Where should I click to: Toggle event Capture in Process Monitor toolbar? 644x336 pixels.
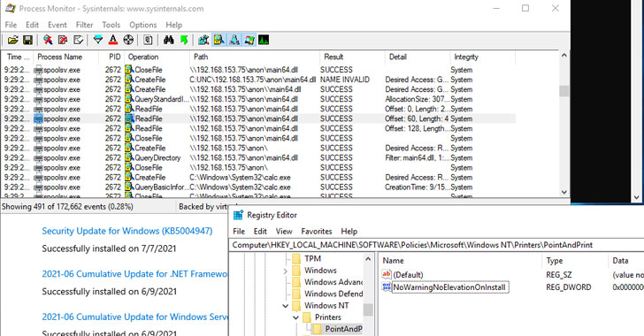pyautogui.click(x=48, y=40)
